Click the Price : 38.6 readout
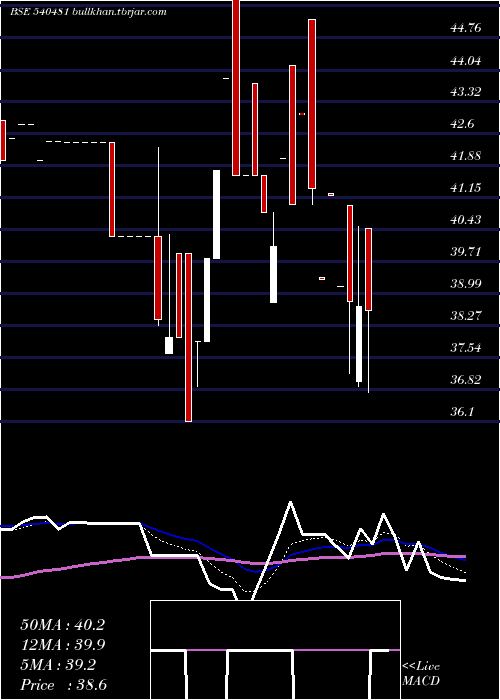The width and height of the screenshot is (500, 700). pyautogui.click(x=63, y=685)
